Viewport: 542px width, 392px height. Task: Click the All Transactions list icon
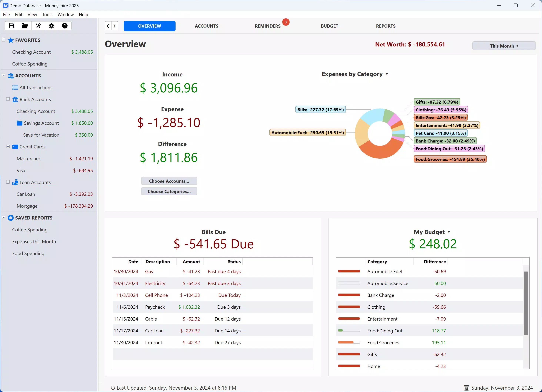click(15, 88)
